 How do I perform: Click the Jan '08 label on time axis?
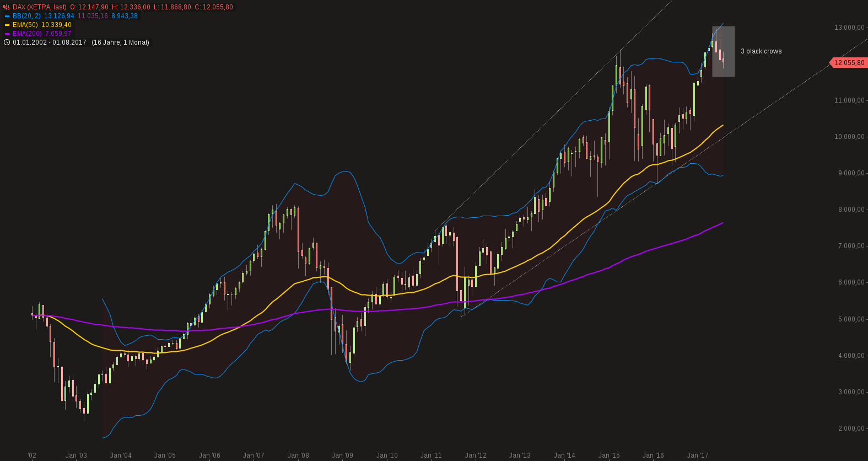298,455
